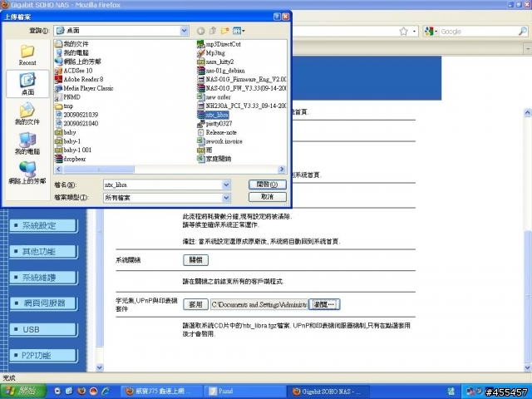Click the Google search box in Firefox
532x399 pixels.
(479, 32)
